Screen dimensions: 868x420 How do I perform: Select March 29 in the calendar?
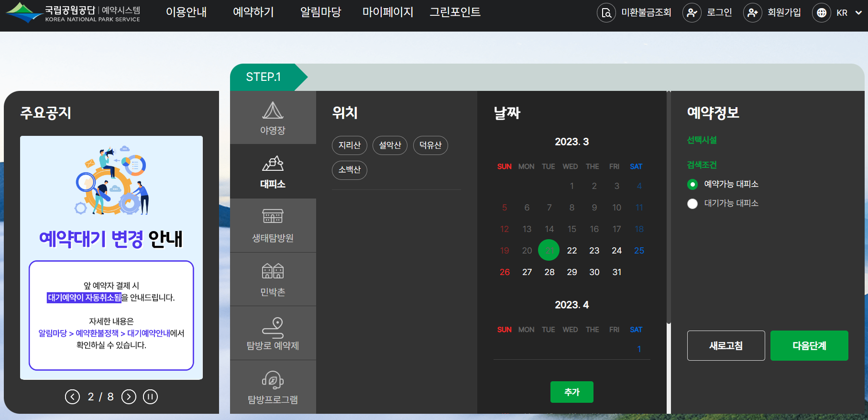[572, 272]
